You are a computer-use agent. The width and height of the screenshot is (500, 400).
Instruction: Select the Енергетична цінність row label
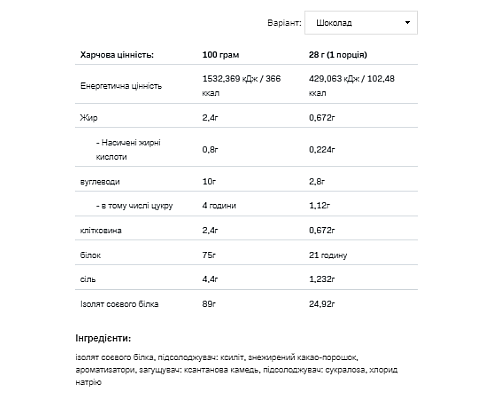coord(121,86)
